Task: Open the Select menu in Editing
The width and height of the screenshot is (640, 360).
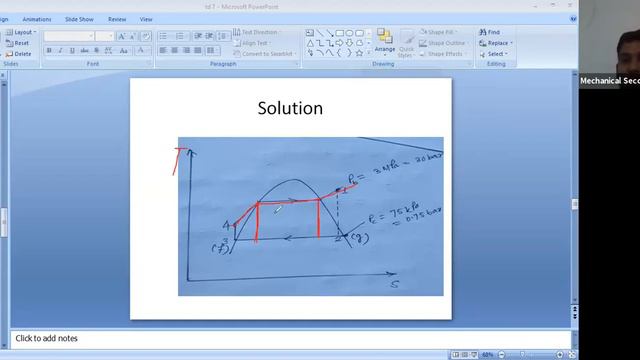Action: click(493, 53)
